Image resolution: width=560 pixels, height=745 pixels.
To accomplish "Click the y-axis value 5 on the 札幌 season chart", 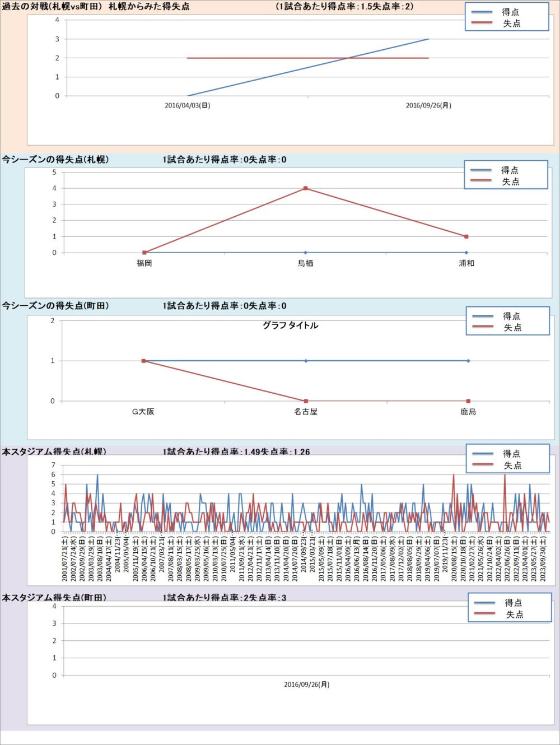I will 54,172.
